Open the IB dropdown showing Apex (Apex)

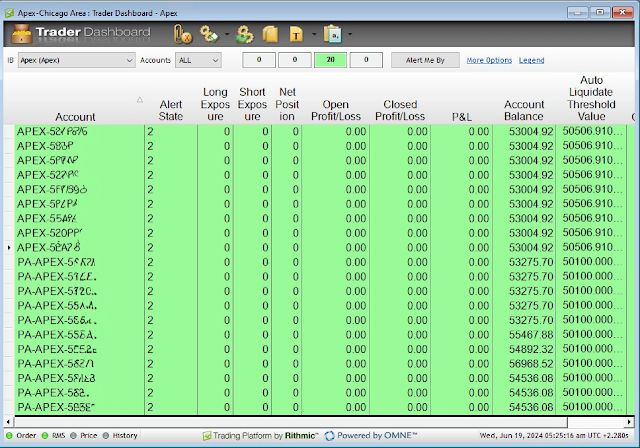(x=77, y=60)
